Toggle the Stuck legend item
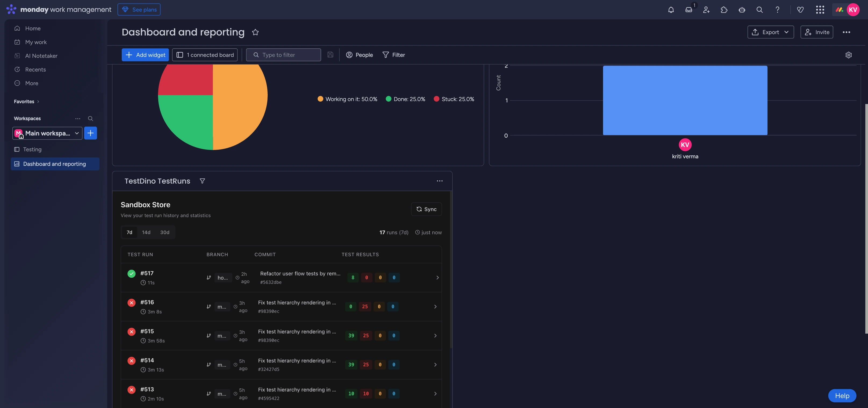Image resolution: width=868 pixels, height=408 pixels. click(x=454, y=99)
